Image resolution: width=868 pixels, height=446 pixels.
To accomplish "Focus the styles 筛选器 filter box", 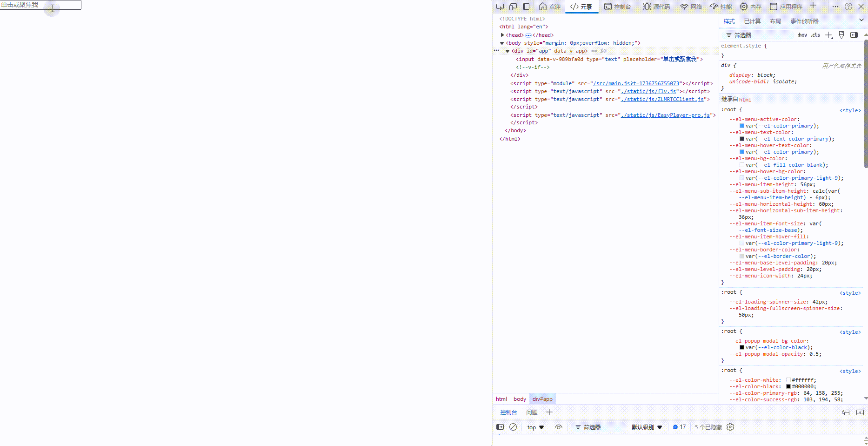I will 758,35.
